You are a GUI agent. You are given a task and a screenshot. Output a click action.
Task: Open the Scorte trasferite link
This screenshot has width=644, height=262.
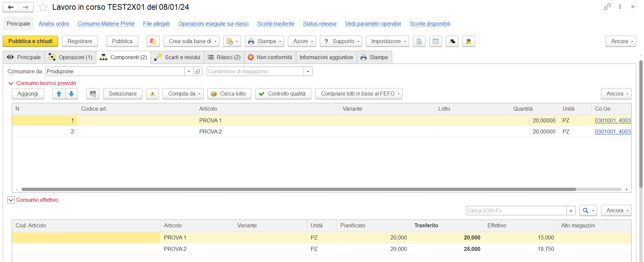pos(276,24)
